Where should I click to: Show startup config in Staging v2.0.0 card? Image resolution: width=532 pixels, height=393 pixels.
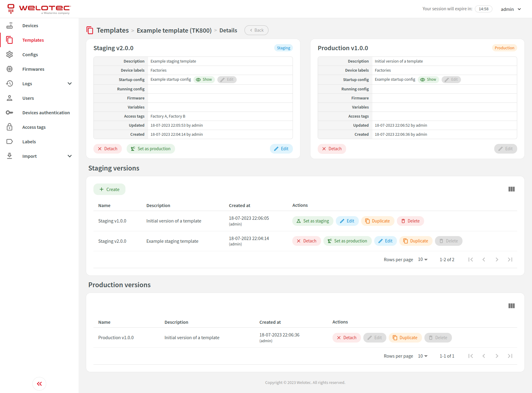tap(204, 80)
